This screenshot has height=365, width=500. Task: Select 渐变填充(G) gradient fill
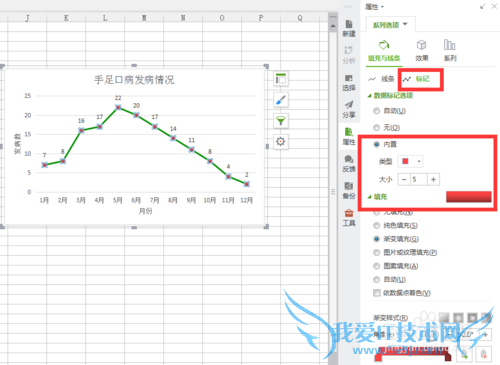click(x=396, y=239)
